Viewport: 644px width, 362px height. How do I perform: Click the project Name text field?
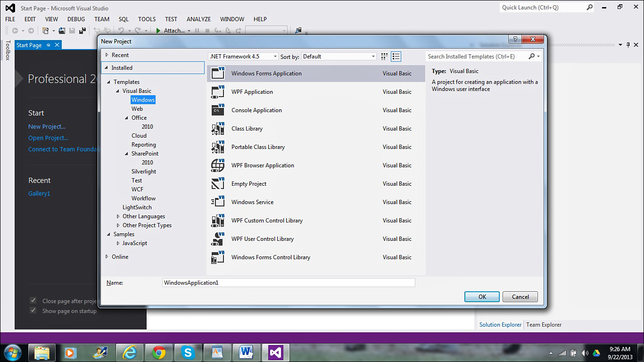point(289,283)
